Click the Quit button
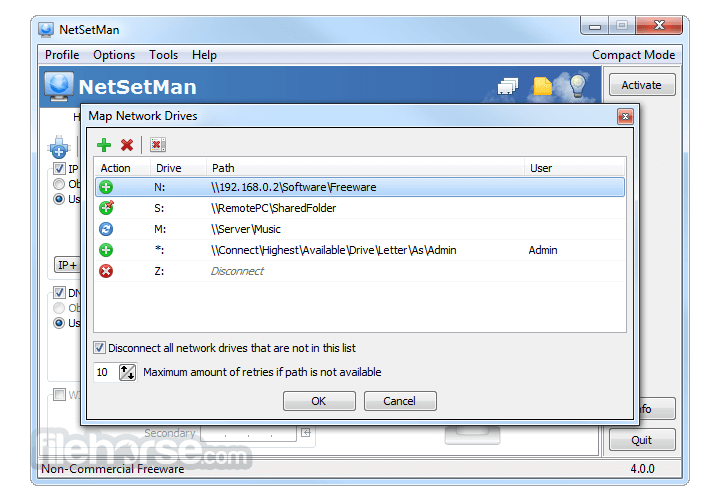This screenshot has height=500, width=720. point(642,440)
